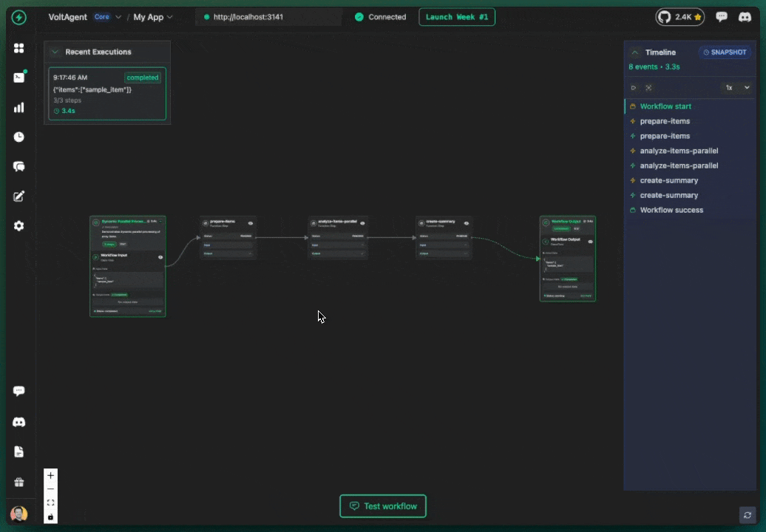Open the clock history icon in sidebar
This screenshot has width=766, height=532.
(18, 137)
